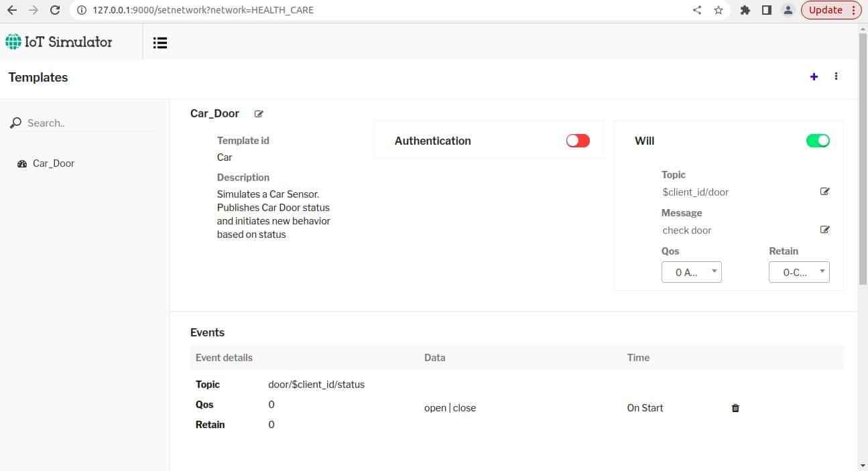The image size is (868, 471).
Task: Click the description text "Simulates a Car Sensor"
Action: coord(268,194)
